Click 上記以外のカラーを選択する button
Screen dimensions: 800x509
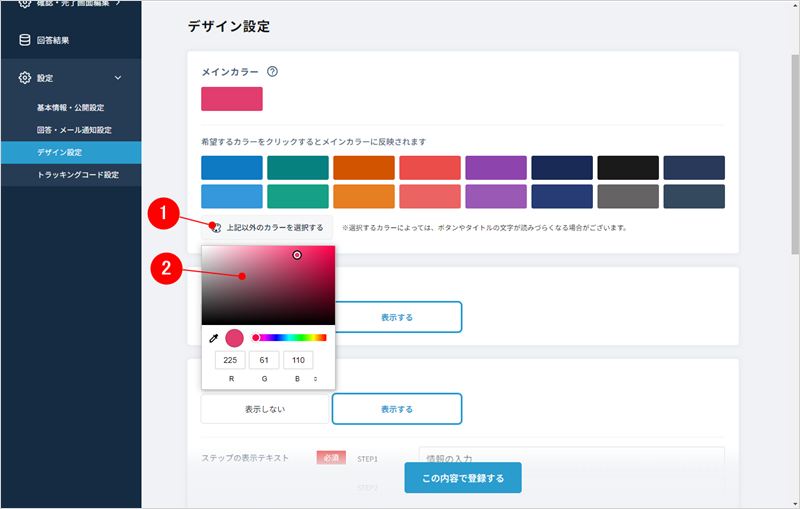(x=274, y=227)
